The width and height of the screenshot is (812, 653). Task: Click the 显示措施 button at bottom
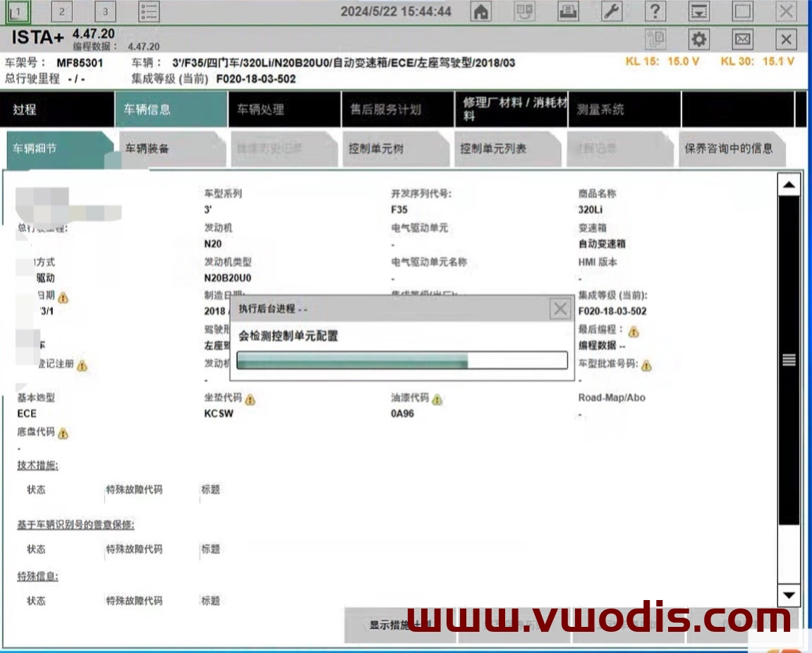coord(400,625)
